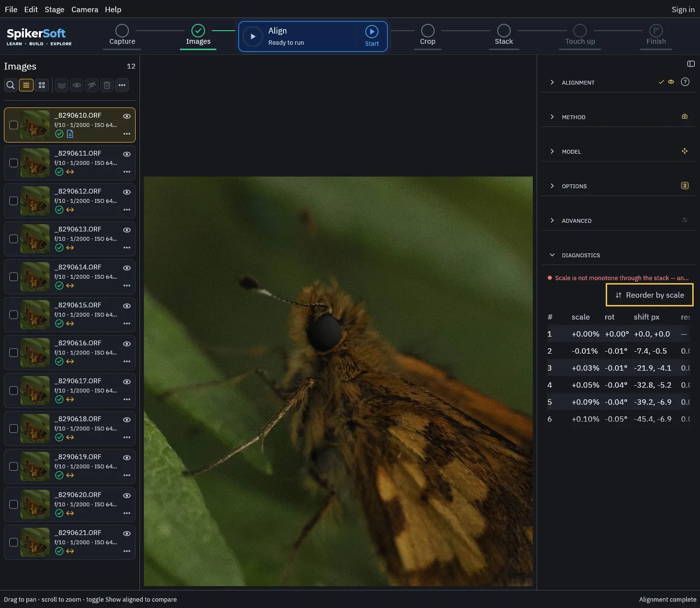700x608 pixels.
Task: Select the checkbox beside _8290619.ORF
Action: (x=14, y=466)
